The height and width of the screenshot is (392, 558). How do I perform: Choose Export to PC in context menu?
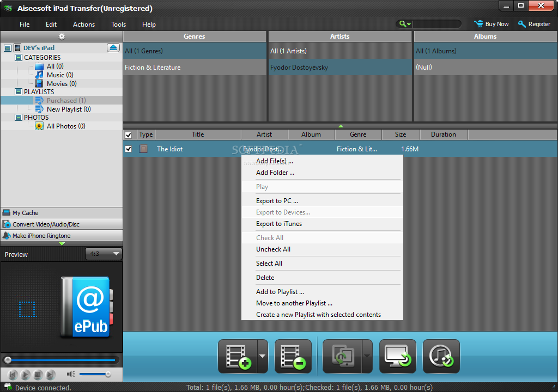click(322, 201)
